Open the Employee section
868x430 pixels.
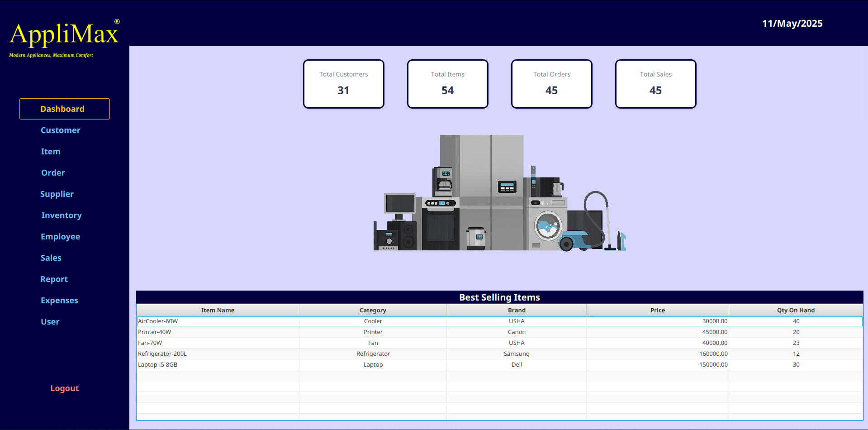tap(60, 236)
